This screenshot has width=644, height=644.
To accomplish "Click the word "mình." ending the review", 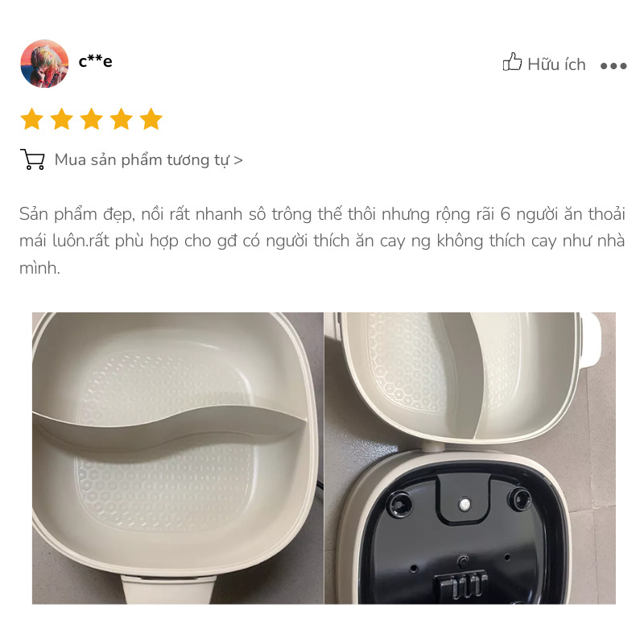I will (x=39, y=268).
